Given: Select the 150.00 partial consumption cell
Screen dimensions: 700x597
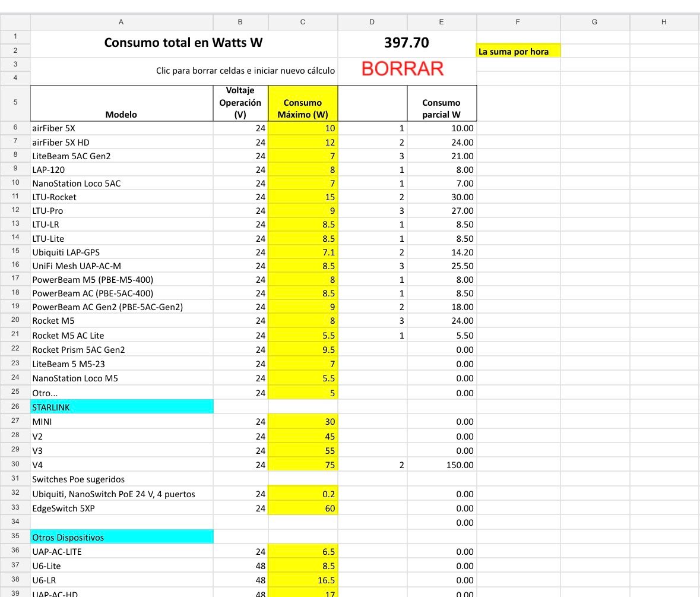Looking at the screenshot, I should [442, 465].
